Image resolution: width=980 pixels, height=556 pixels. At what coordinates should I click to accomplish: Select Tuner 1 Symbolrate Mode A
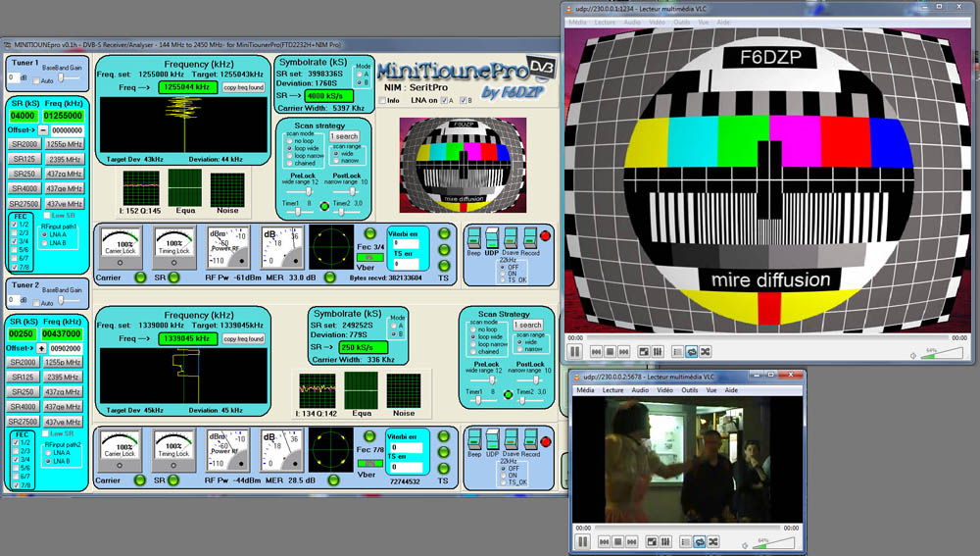point(359,75)
